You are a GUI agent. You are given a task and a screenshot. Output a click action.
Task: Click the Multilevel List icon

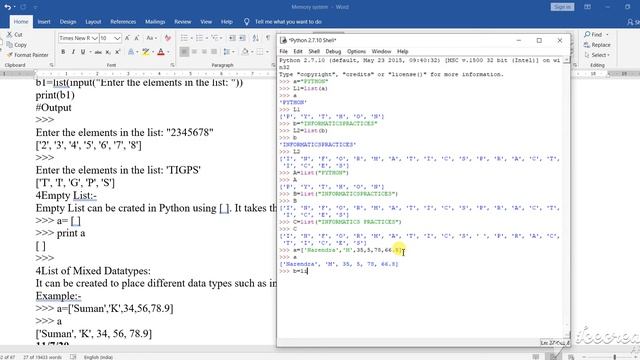[216, 38]
